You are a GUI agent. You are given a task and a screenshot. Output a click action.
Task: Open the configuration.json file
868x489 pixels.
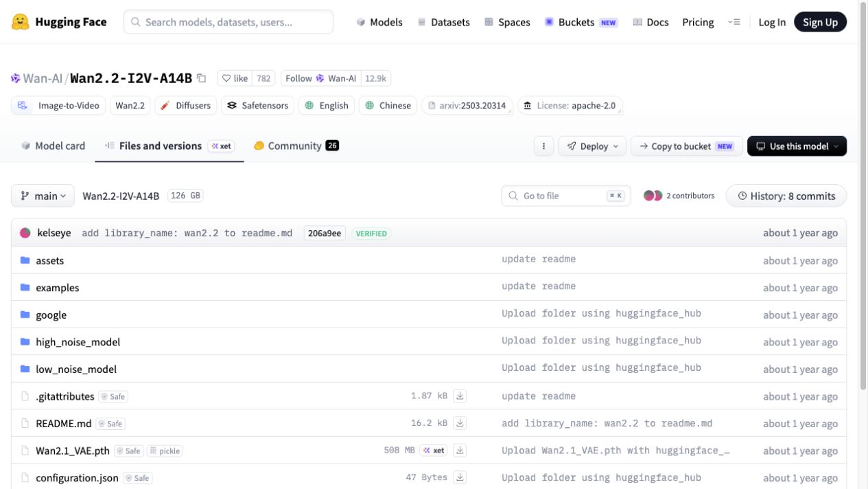tap(77, 478)
